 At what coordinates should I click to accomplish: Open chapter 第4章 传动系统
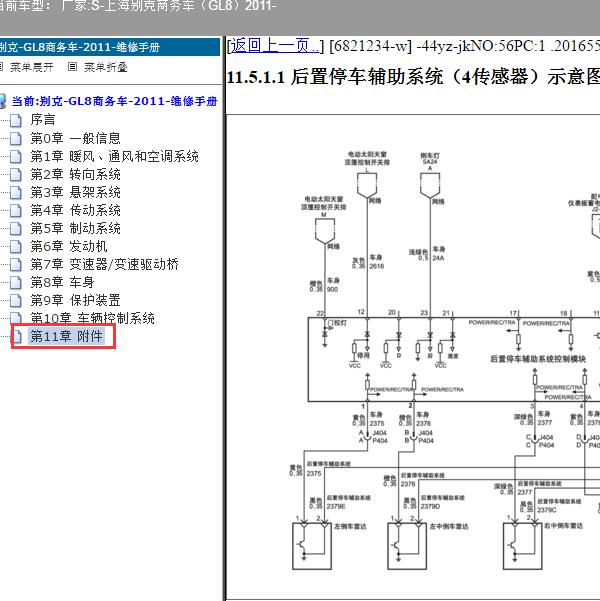click(x=76, y=210)
